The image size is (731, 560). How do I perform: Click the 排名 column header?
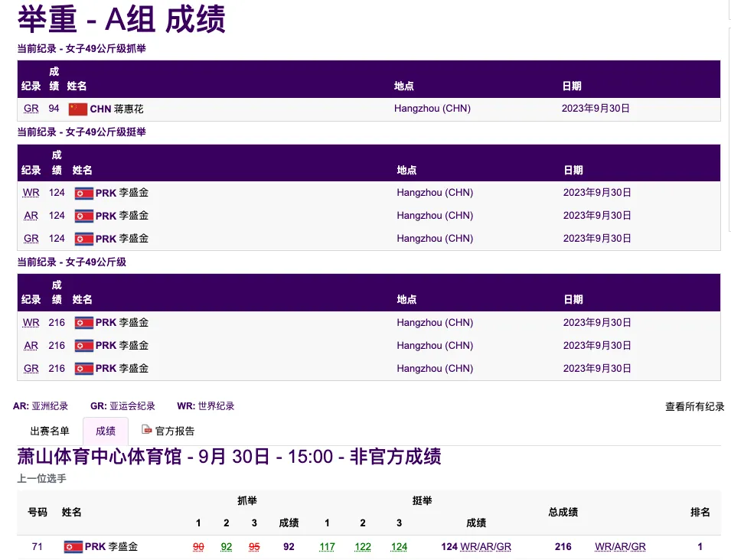coord(700,512)
